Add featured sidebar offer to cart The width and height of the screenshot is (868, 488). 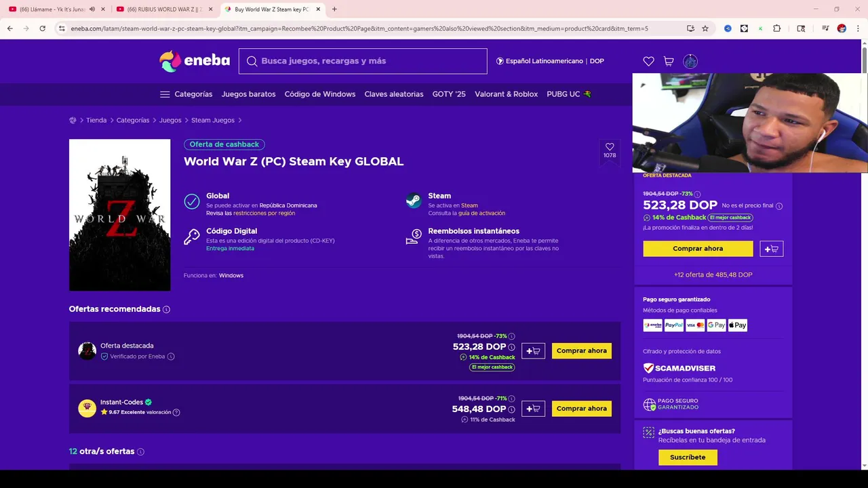click(772, 249)
